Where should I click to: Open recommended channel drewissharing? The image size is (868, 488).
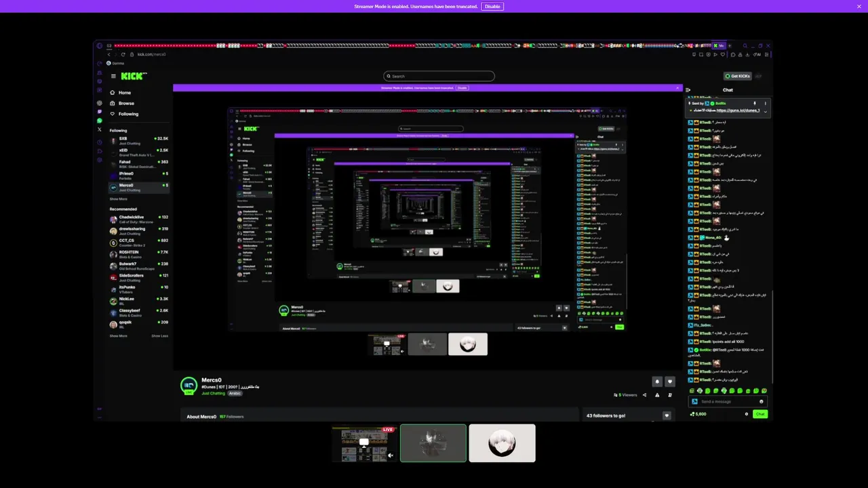(x=139, y=231)
